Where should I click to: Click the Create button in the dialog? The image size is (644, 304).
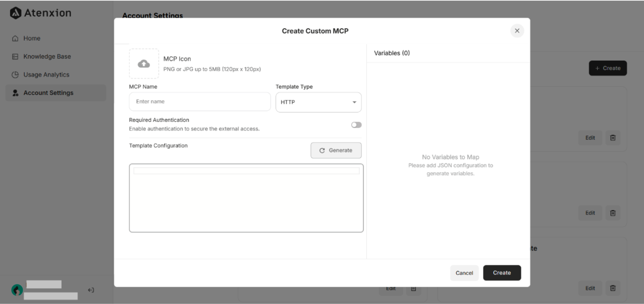tap(502, 273)
